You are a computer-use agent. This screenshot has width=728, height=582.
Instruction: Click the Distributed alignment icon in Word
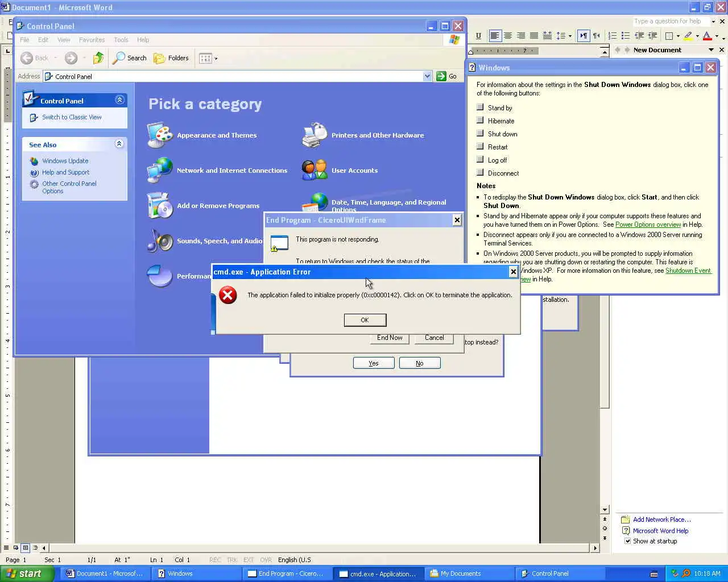(547, 36)
